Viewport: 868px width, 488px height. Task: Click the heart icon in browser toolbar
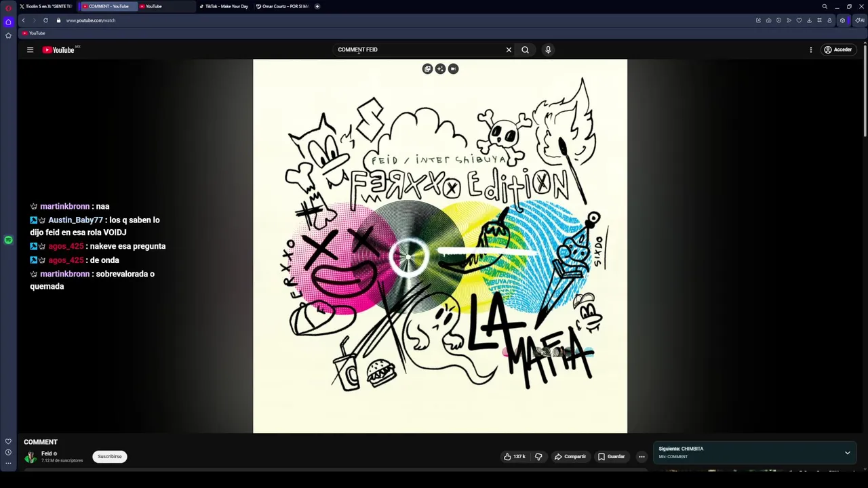pyautogui.click(x=799, y=20)
